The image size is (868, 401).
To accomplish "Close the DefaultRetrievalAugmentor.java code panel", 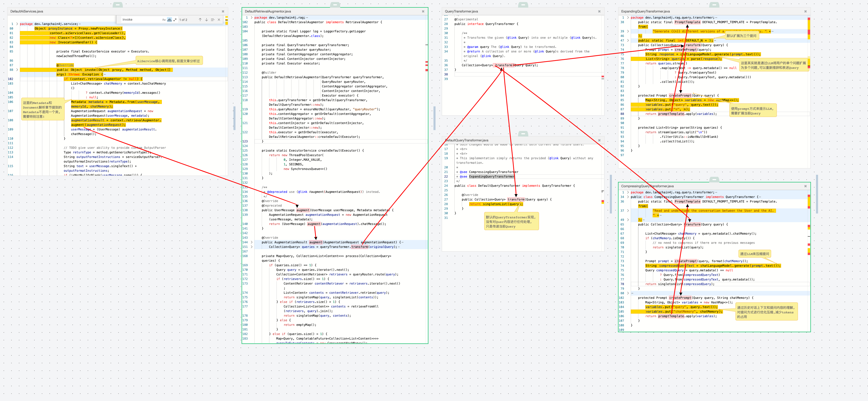I will [423, 11].
